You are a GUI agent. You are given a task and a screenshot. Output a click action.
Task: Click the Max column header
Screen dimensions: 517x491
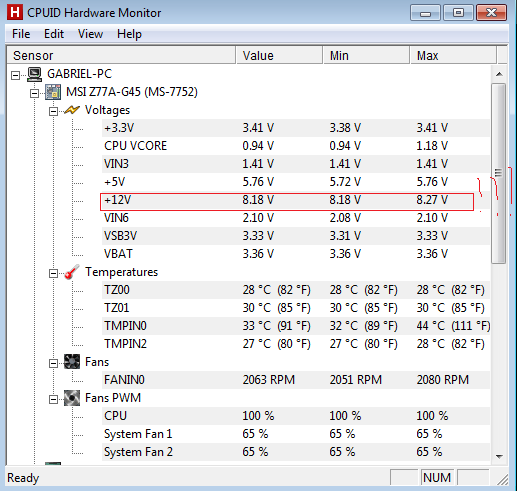(x=453, y=55)
